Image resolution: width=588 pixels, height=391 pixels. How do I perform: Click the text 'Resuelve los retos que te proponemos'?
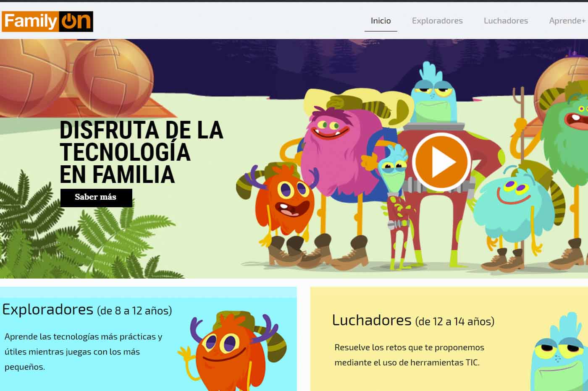(409, 347)
